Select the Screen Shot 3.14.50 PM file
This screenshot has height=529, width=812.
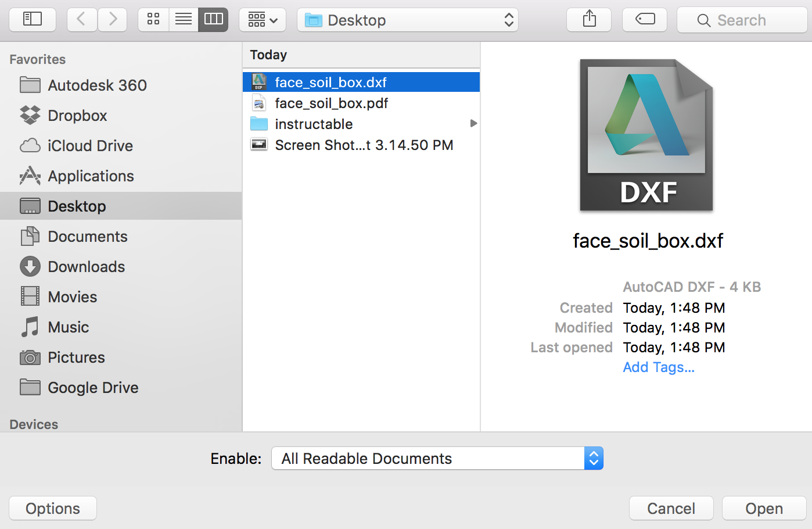coord(361,145)
